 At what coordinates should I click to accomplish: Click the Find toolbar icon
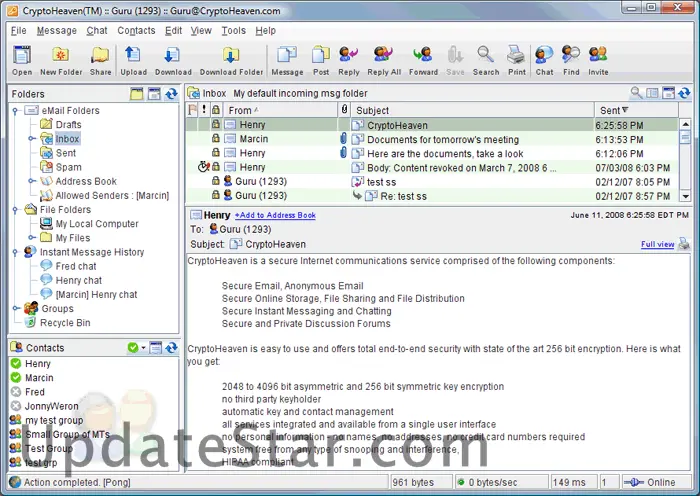click(571, 60)
